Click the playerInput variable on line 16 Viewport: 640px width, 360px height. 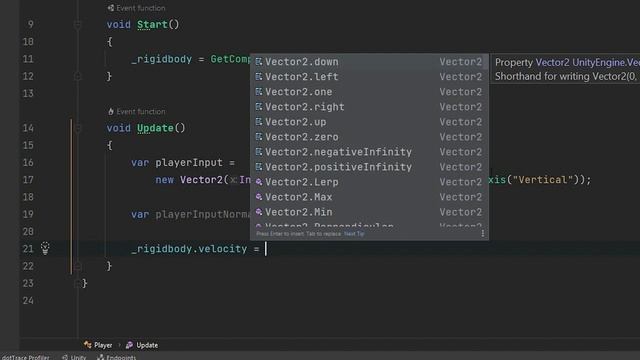(x=189, y=162)
